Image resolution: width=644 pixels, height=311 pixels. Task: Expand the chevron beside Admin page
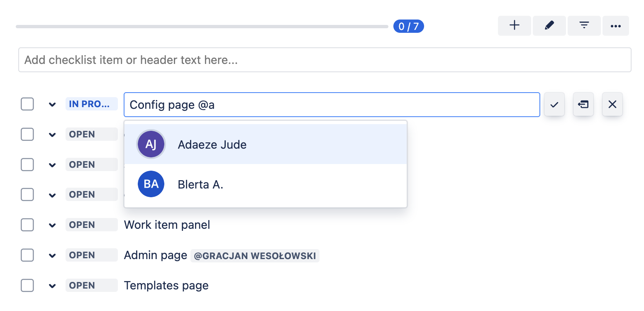point(52,255)
